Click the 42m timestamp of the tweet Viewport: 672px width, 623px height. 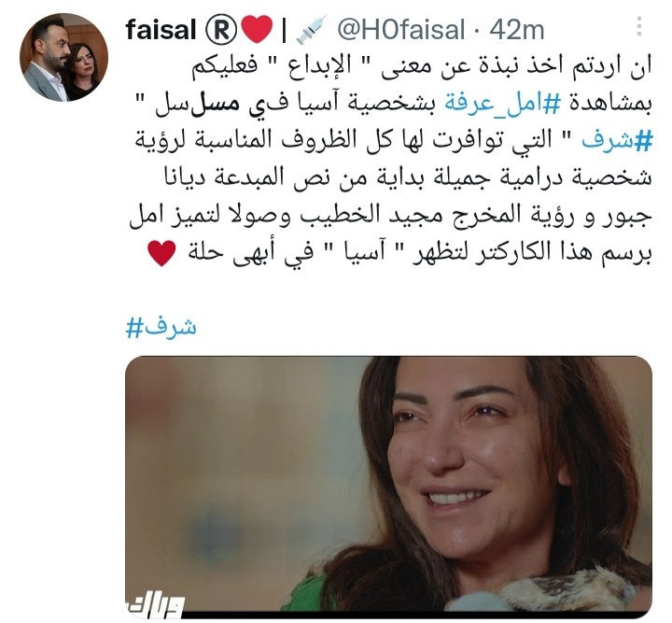[x=517, y=30]
